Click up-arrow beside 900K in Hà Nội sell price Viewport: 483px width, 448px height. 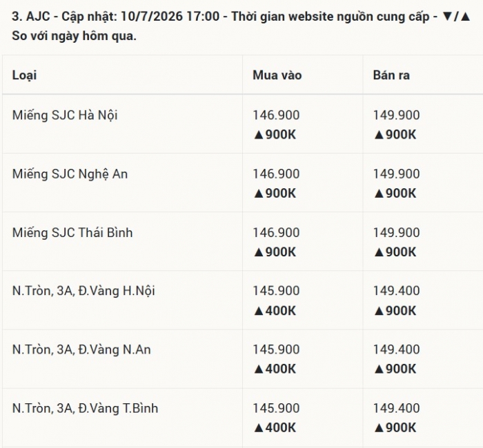coord(379,135)
